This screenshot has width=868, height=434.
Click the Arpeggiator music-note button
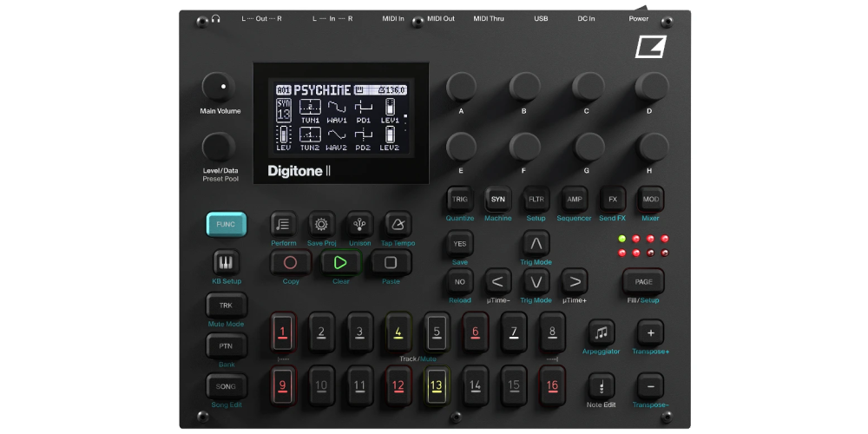tap(602, 332)
